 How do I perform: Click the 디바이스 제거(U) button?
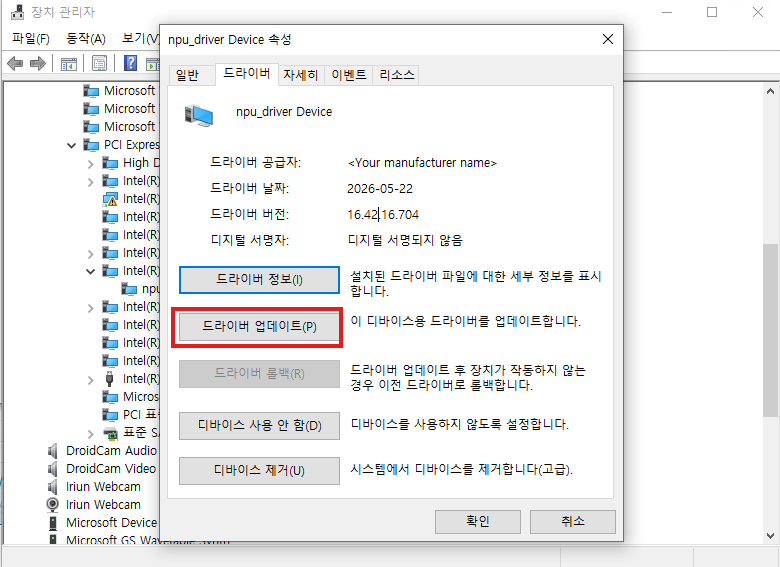259,471
